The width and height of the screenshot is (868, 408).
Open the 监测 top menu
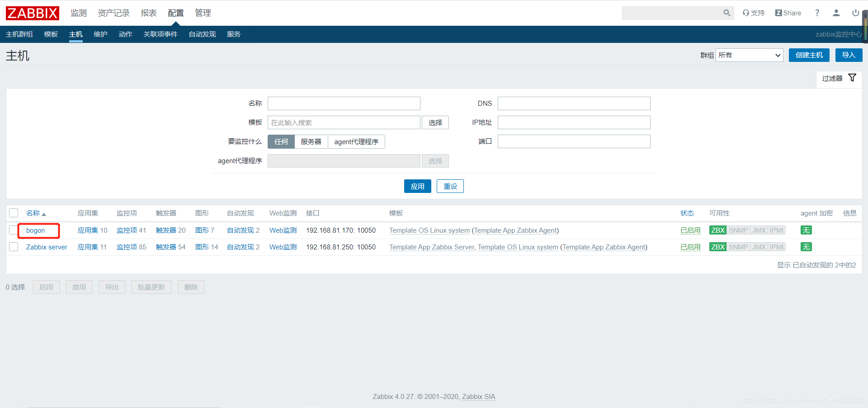(x=79, y=13)
